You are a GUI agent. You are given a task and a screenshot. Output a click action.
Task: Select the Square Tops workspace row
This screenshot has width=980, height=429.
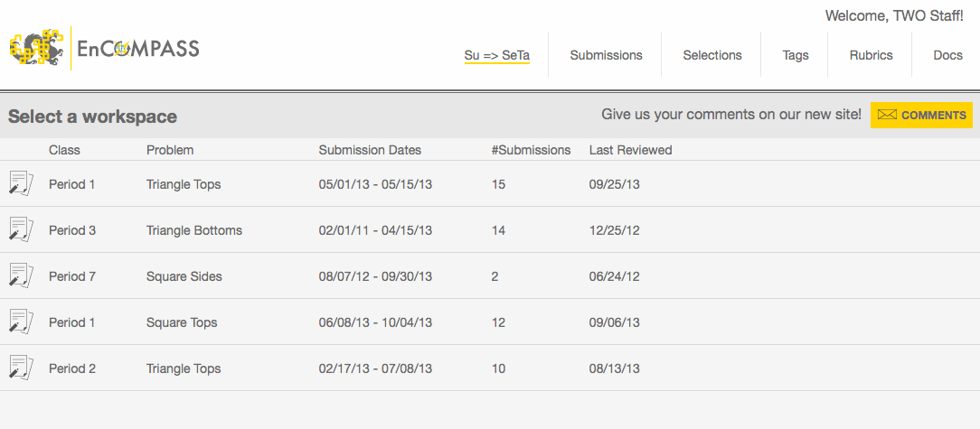[182, 322]
